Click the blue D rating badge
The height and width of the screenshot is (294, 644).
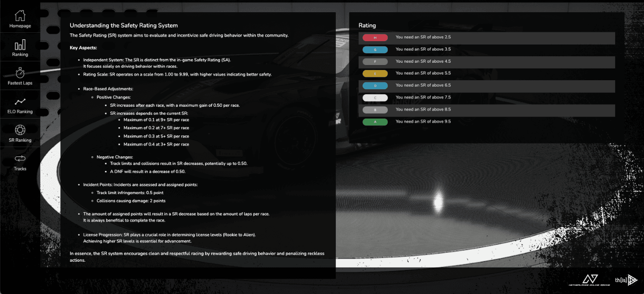point(375,86)
